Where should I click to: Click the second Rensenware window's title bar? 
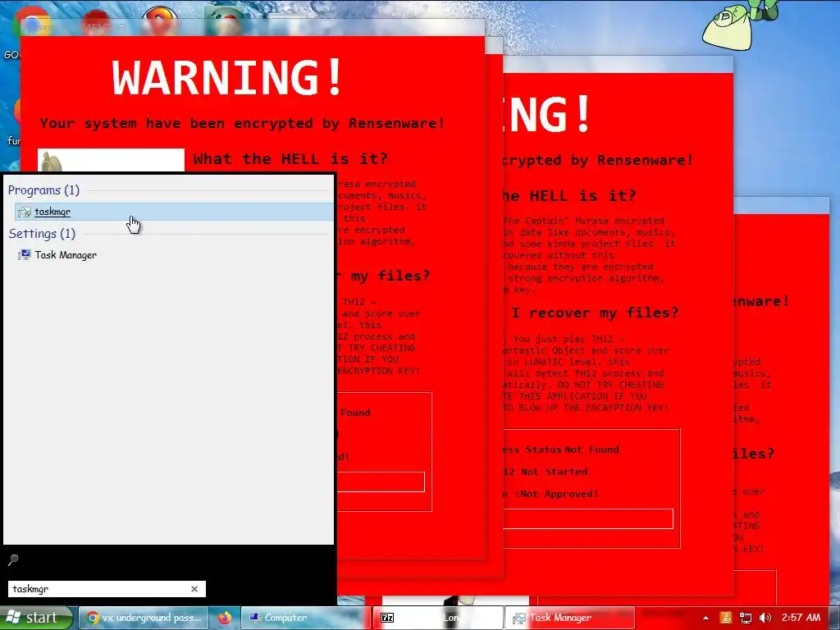click(618, 64)
